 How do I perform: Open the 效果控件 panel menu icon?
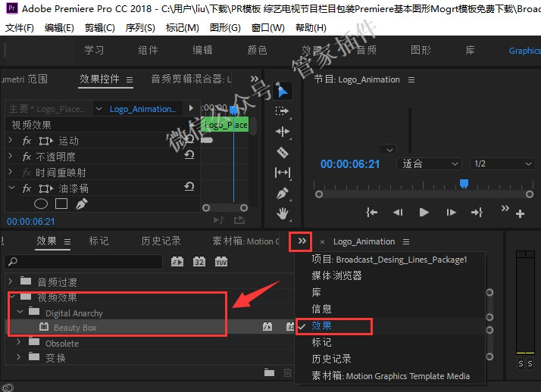(130, 80)
